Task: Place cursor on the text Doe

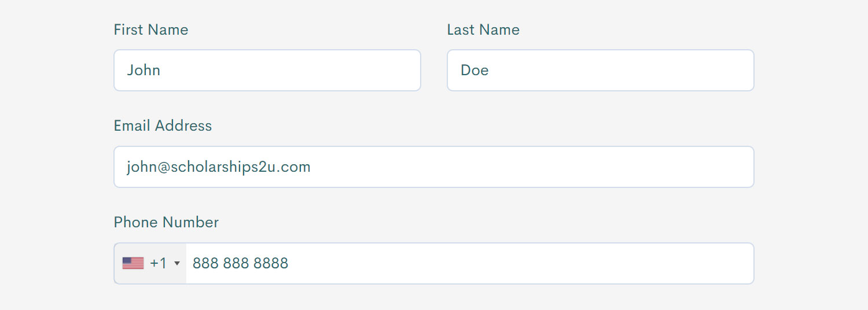Action: (x=475, y=70)
